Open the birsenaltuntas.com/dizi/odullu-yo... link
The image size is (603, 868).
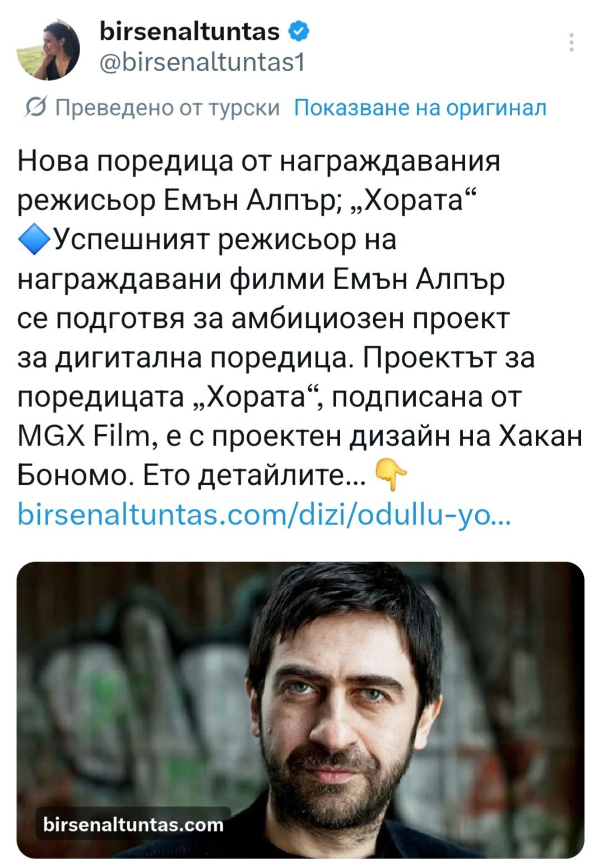point(264,514)
